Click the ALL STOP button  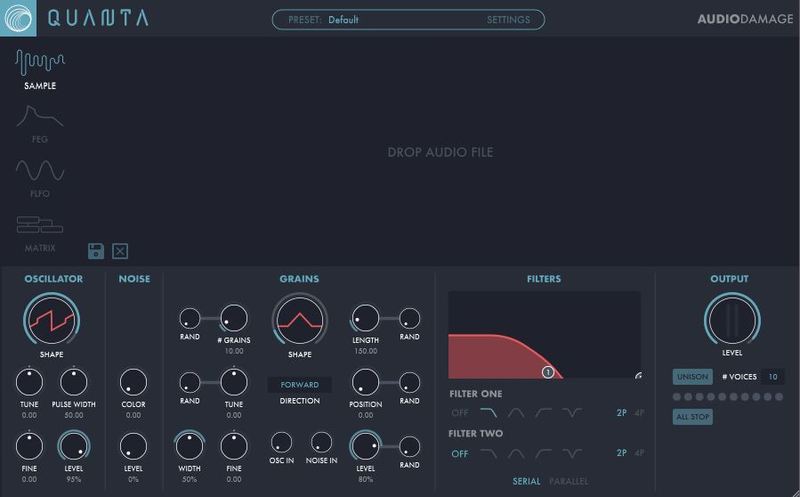(x=692, y=417)
